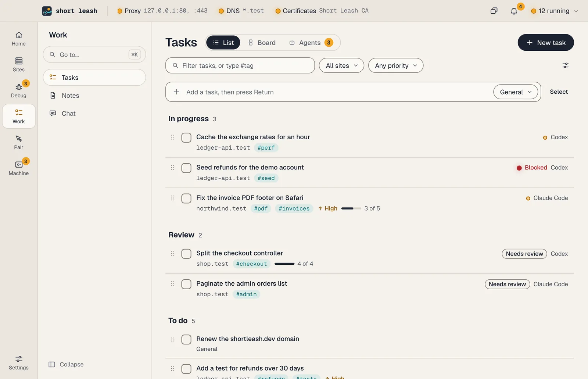Check off Fix the invoice PDF footer task
Screen dimensions: 588x379
(x=186, y=199)
